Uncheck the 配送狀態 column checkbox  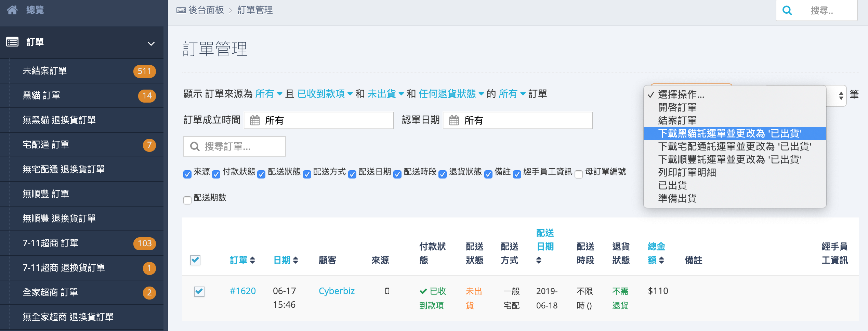pyautogui.click(x=261, y=174)
